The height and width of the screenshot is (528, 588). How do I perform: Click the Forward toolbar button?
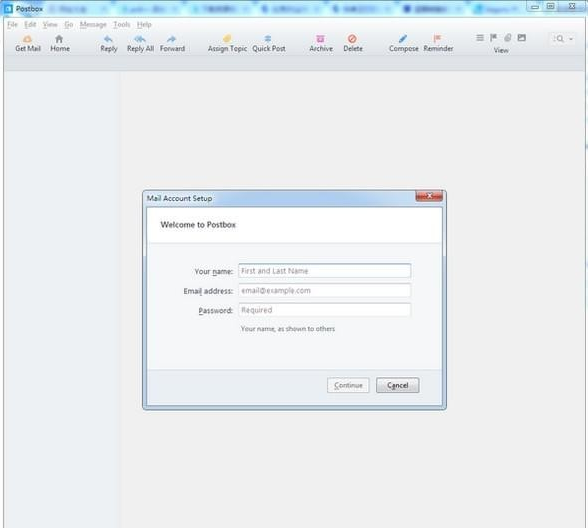tap(172, 44)
